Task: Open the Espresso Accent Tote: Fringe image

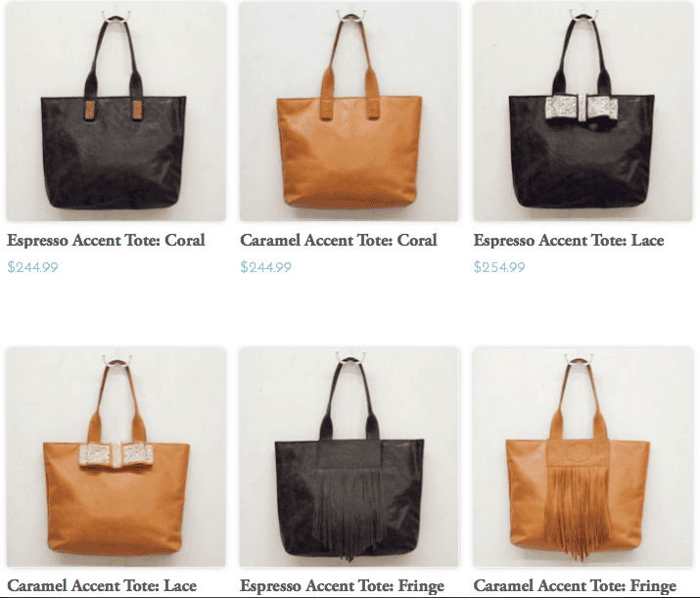Action: pos(350,457)
